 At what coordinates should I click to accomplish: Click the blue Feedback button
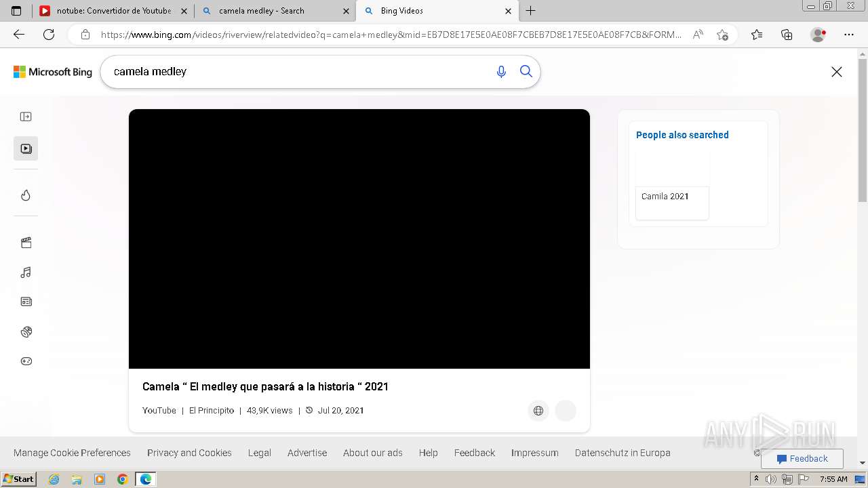802,459
